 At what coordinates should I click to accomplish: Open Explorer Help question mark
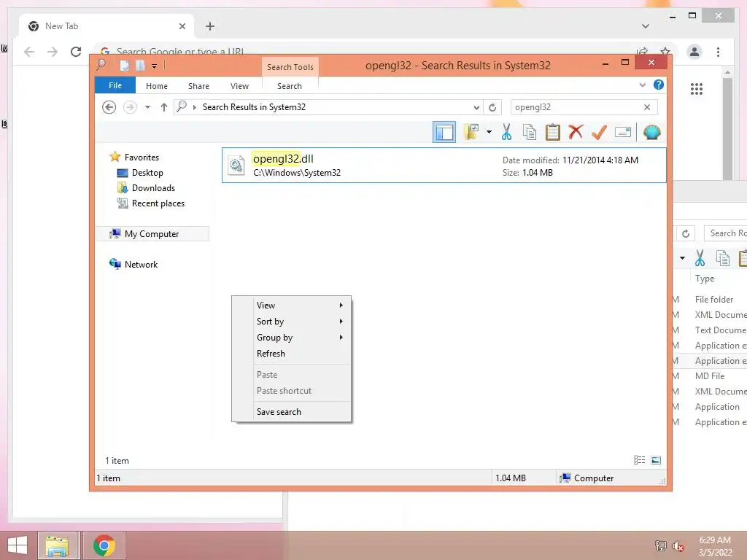tap(659, 85)
